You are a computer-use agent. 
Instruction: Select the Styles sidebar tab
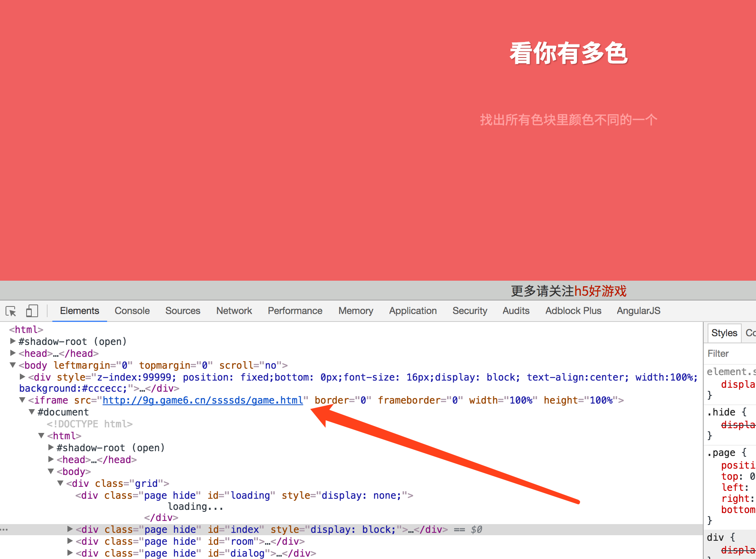coord(724,333)
